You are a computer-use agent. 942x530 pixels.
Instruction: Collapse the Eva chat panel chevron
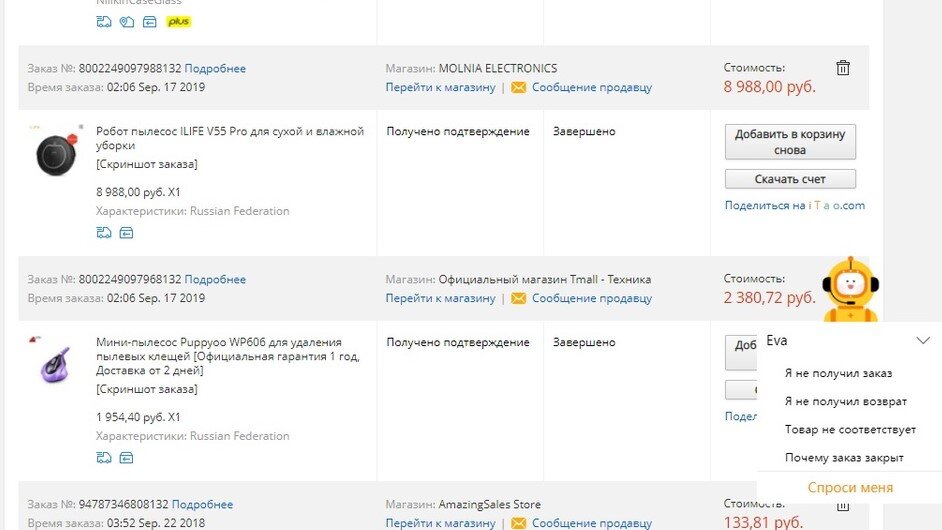point(923,341)
